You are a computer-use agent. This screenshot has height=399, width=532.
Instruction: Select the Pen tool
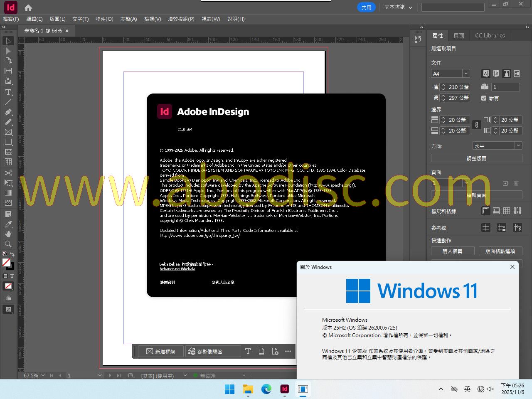point(8,112)
